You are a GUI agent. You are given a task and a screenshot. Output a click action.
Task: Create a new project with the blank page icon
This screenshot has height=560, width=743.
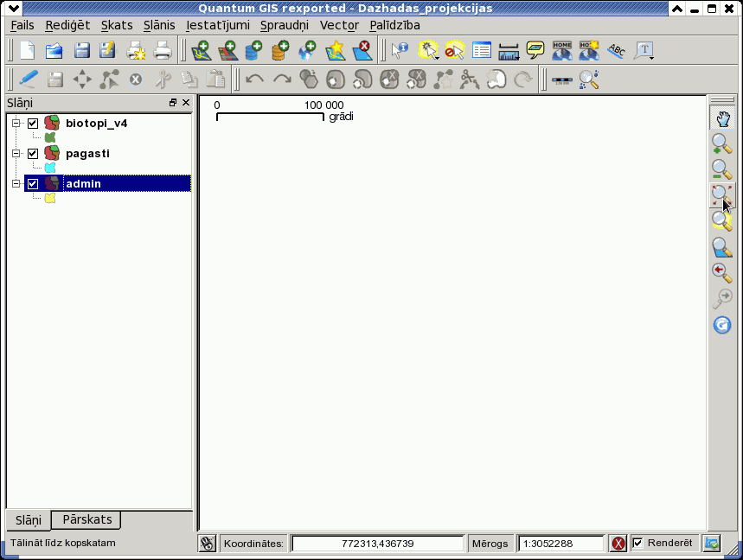tap(28, 50)
